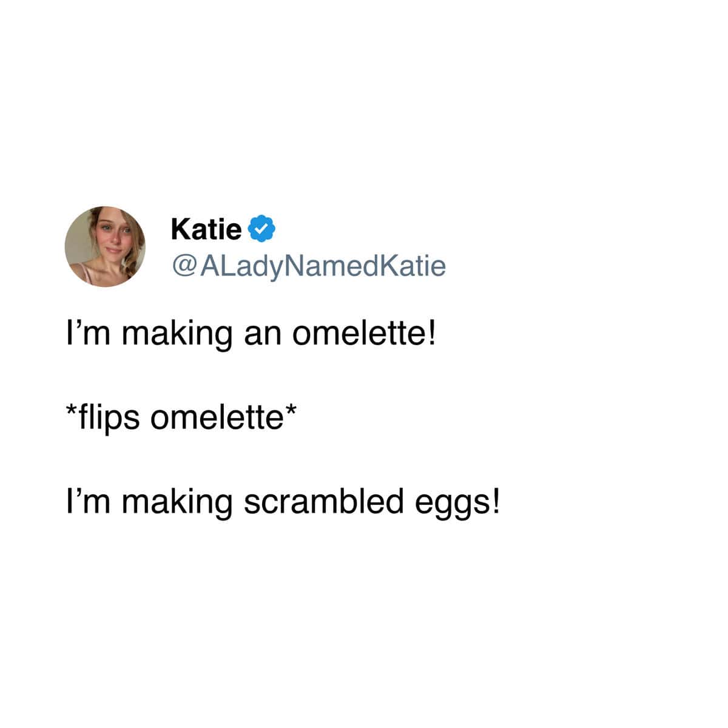The image size is (728, 728).
Task: Click the word "flips" in the tweet
Action: coord(109,419)
